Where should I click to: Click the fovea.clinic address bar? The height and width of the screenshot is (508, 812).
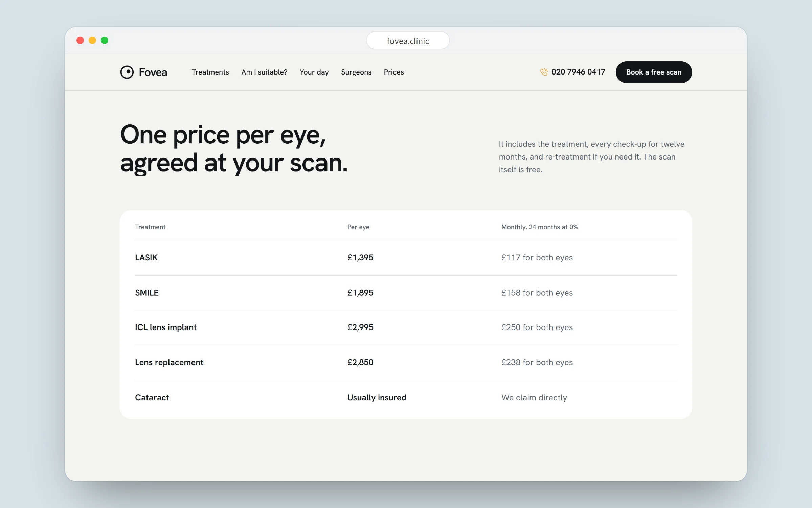point(408,41)
